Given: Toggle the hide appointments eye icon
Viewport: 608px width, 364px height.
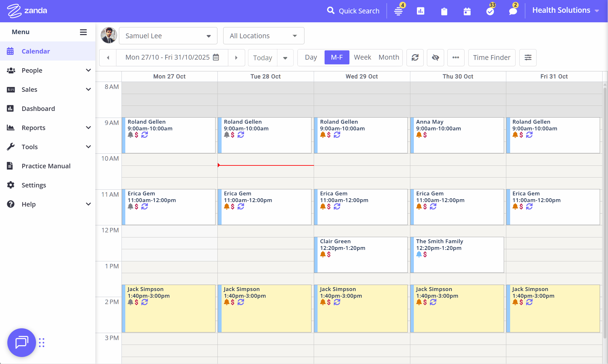Looking at the screenshot, I should coord(435,58).
